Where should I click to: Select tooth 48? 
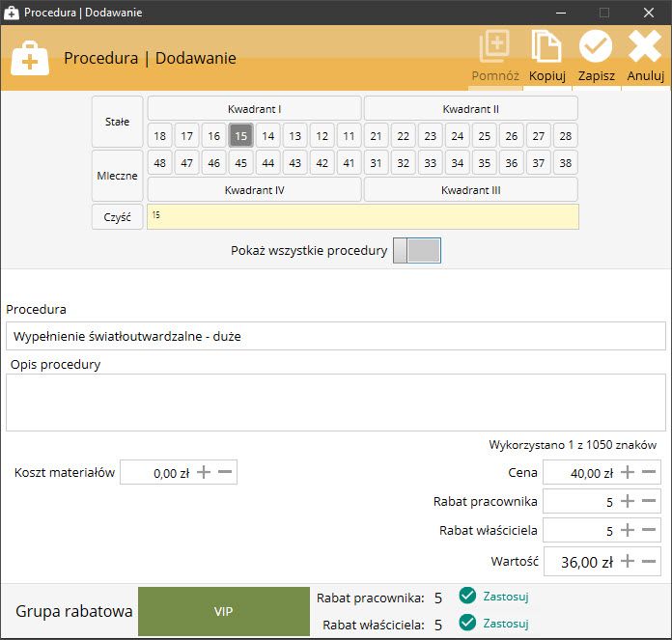click(x=160, y=163)
